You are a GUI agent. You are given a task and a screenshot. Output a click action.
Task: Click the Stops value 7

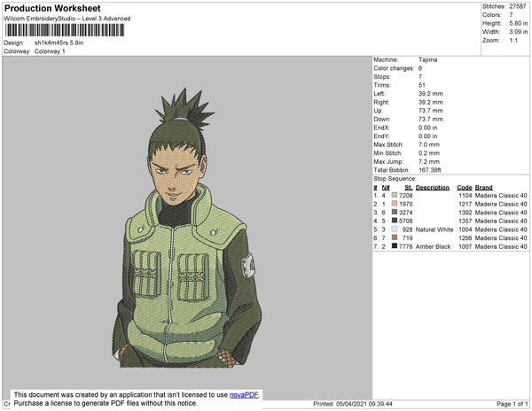point(420,76)
